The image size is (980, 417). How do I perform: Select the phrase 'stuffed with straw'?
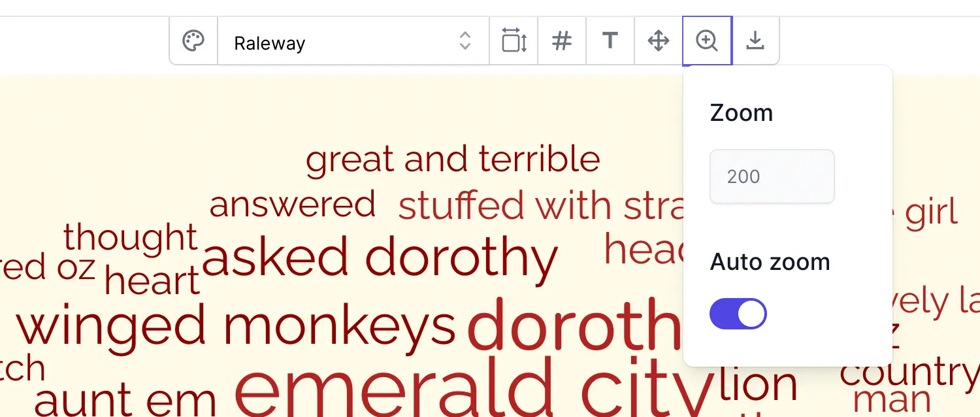coord(541,206)
